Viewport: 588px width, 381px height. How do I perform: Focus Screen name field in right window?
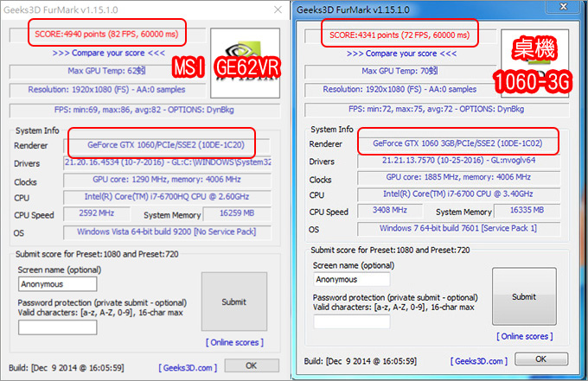[352, 279]
